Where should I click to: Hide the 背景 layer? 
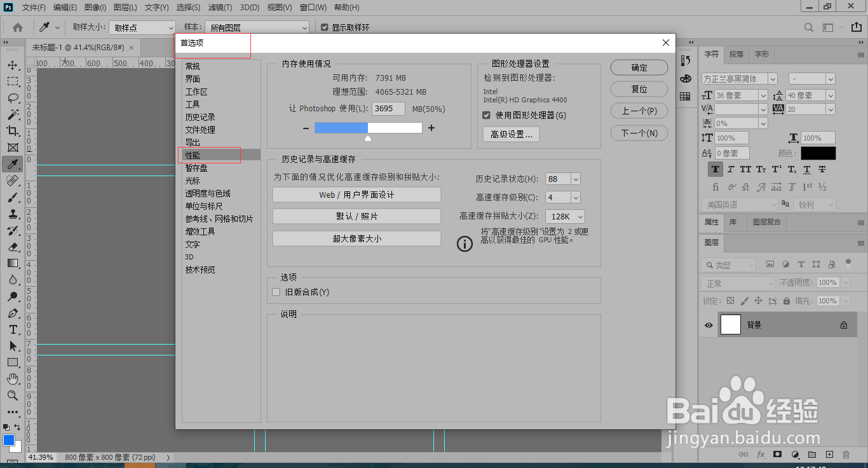point(708,324)
